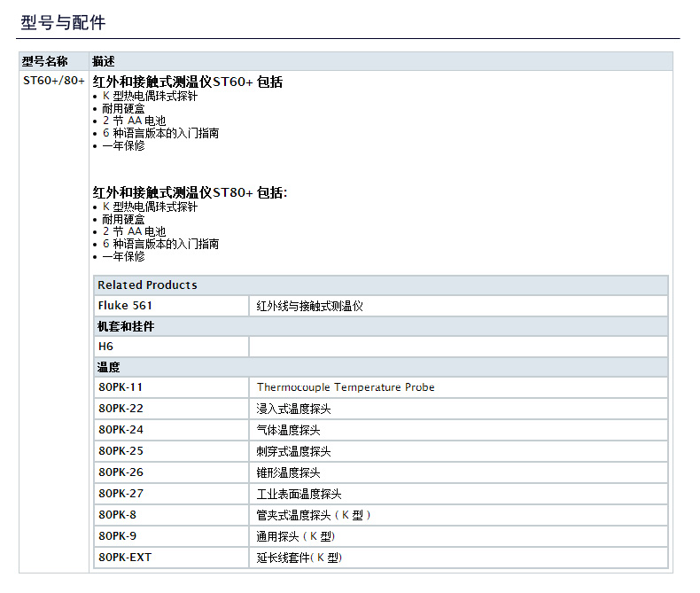Image resolution: width=700 pixels, height=593 pixels.
Task: Click the 温度 section header
Action: click(x=109, y=367)
